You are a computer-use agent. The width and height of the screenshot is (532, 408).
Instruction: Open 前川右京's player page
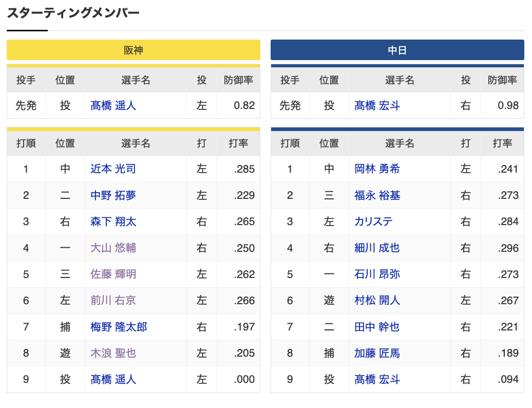(113, 301)
